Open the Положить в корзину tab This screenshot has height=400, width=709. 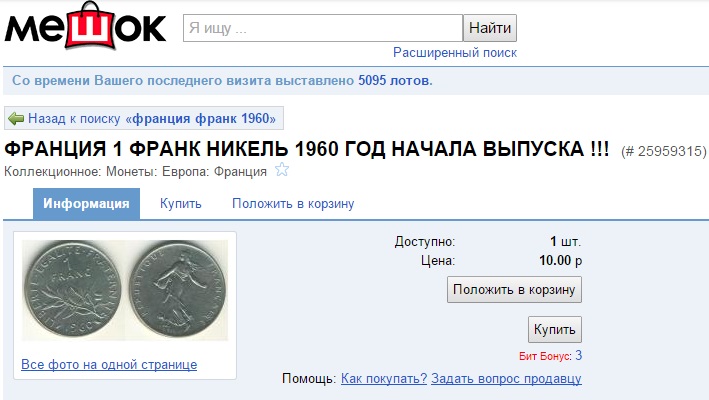click(293, 204)
